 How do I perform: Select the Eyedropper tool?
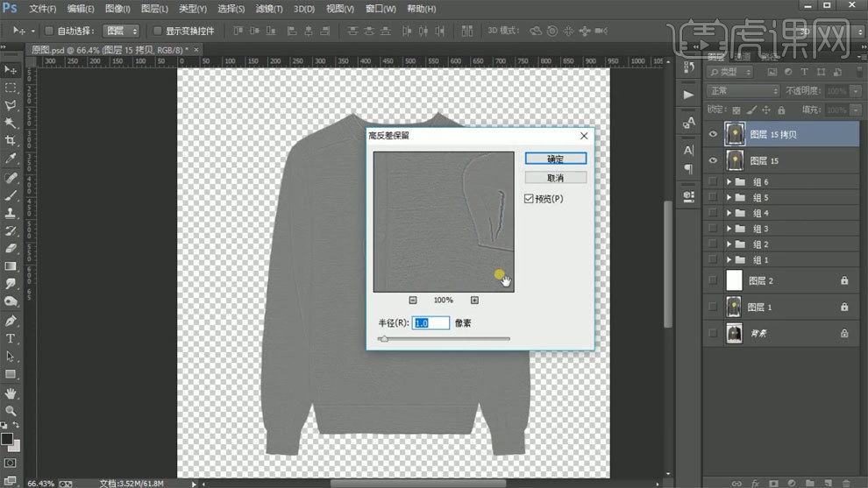[x=11, y=159]
